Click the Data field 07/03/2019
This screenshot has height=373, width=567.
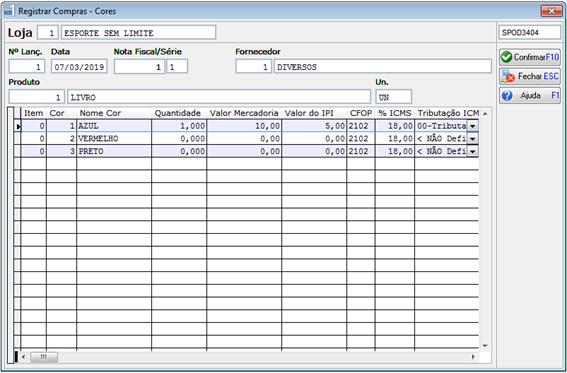click(79, 67)
